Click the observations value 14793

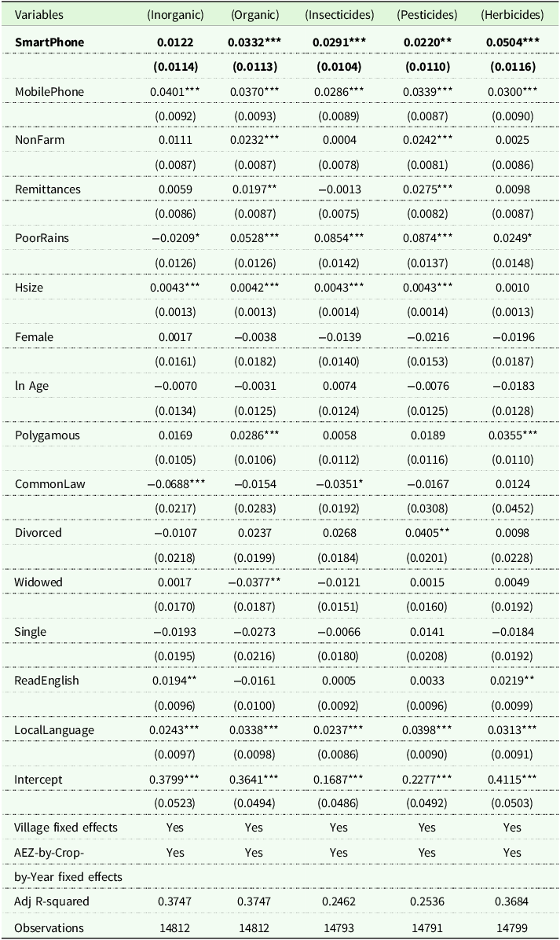click(339, 927)
